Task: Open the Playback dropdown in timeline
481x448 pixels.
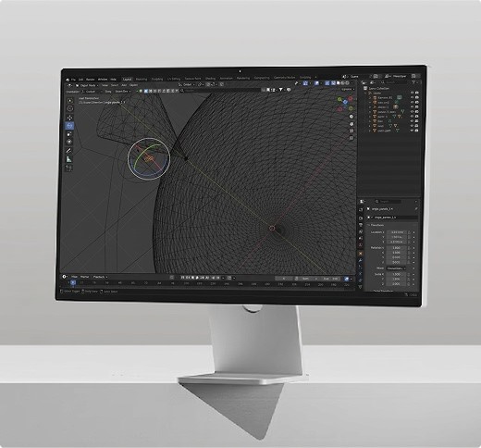Action: click(100, 277)
